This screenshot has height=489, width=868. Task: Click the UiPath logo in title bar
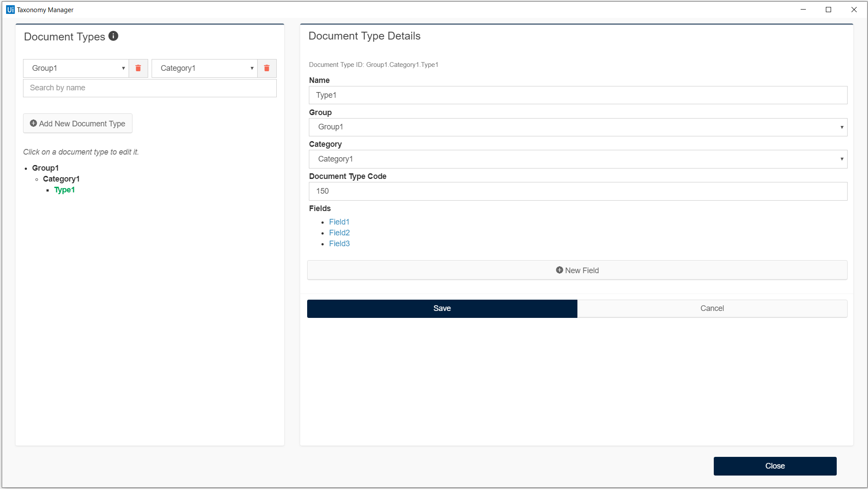[10, 10]
